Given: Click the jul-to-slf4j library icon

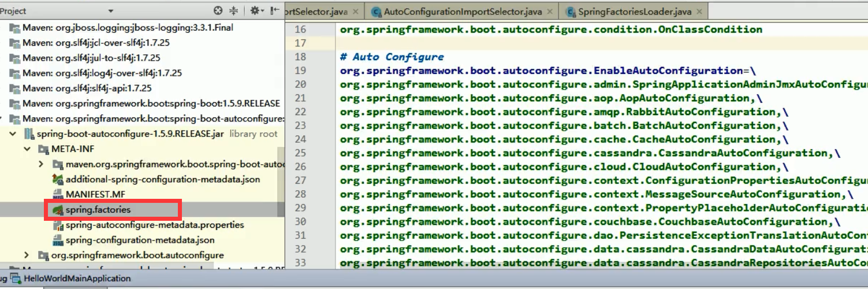Looking at the screenshot, I should coord(15,58).
